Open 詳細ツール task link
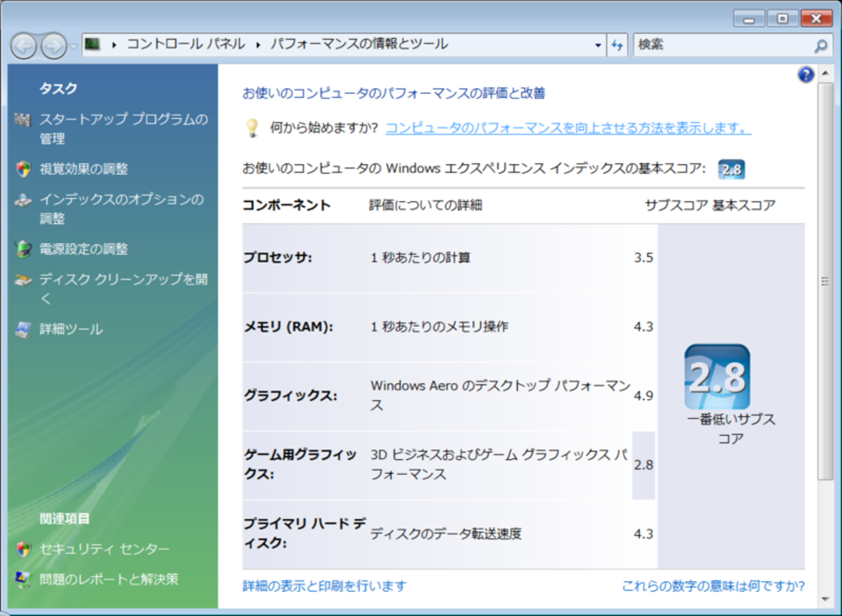Viewport: 842px width, 616px height. 71,329
